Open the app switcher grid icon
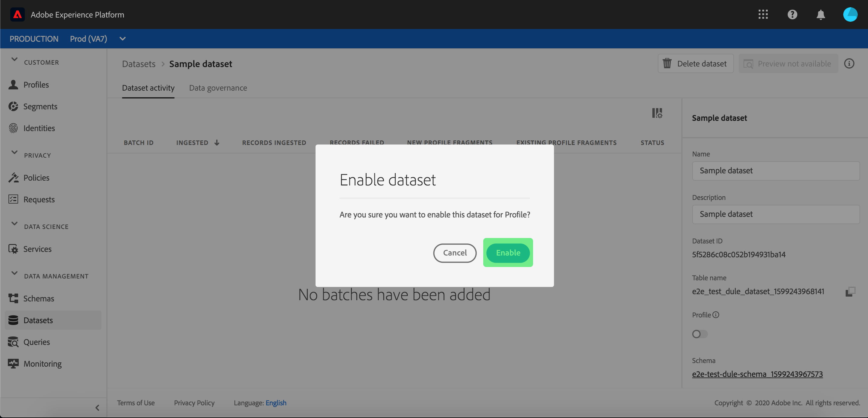This screenshot has height=418, width=868. (x=763, y=14)
